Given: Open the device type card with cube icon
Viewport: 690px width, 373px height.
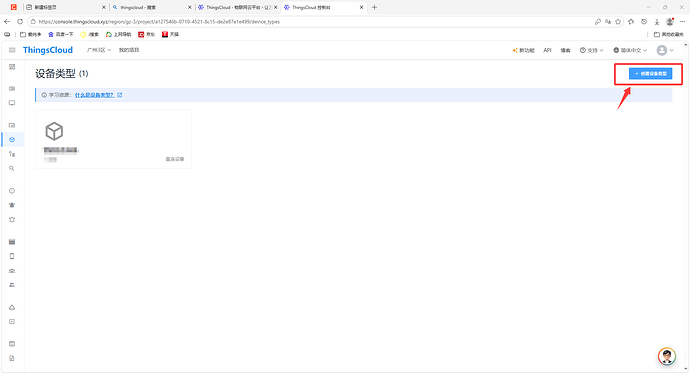Looking at the screenshot, I should click(x=113, y=139).
